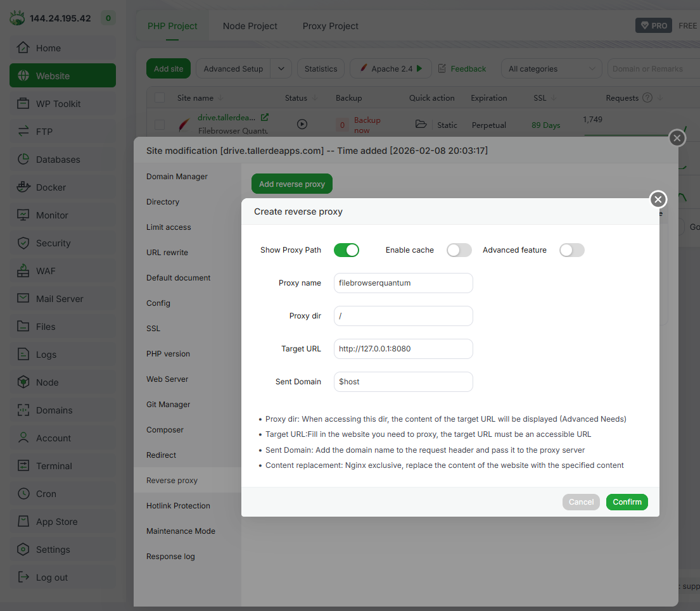Open the WAF firewall icon
This screenshot has height=611, width=700.
tap(23, 271)
